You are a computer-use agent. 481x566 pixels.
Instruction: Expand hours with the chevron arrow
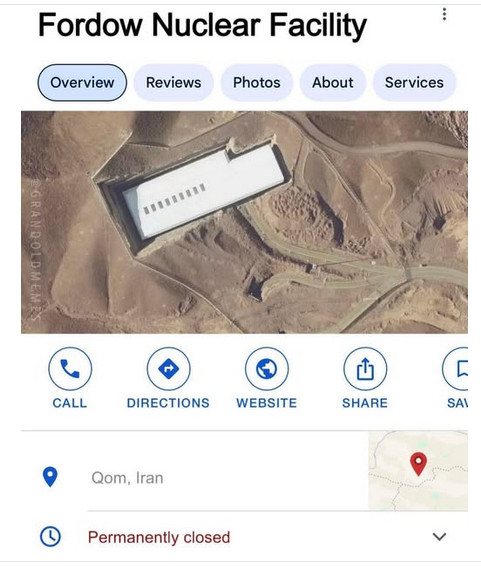pos(439,537)
